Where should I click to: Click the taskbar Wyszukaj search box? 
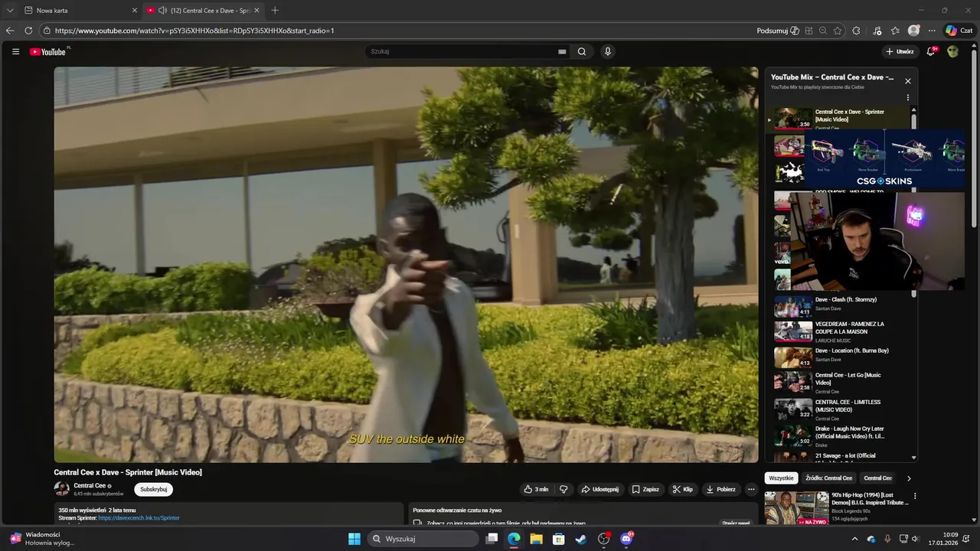point(423,539)
